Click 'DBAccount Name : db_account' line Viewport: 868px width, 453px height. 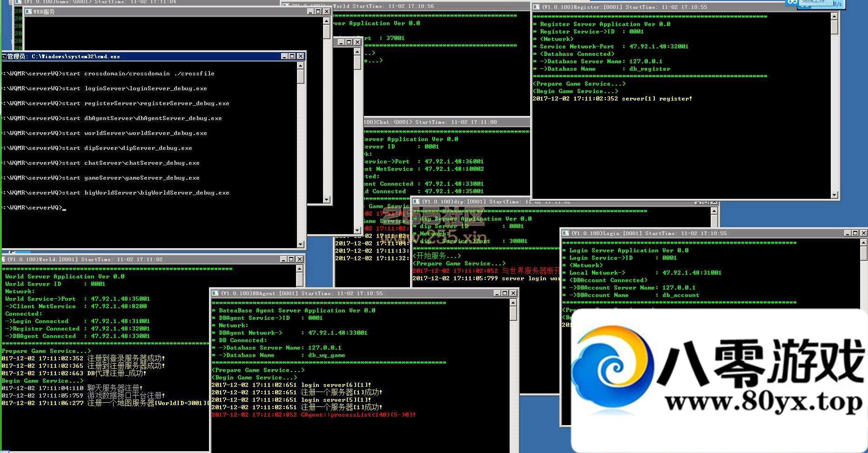click(x=631, y=295)
